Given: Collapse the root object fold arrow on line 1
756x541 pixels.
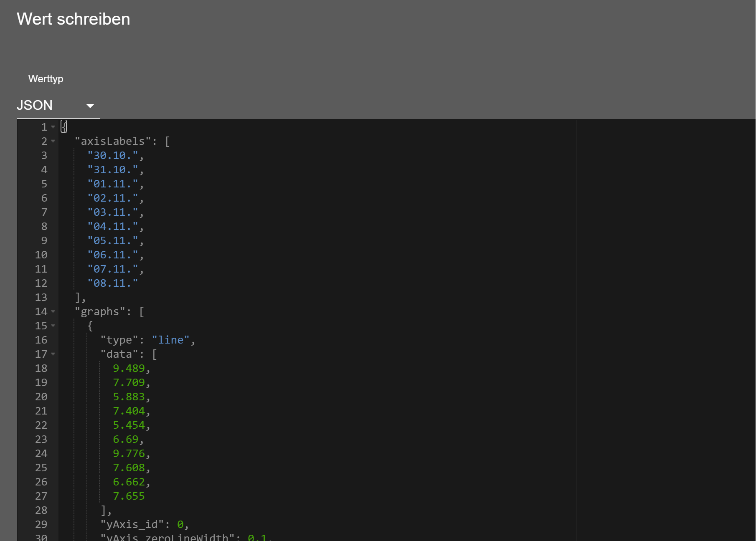Looking at the screenshot, I should [53, 127].
